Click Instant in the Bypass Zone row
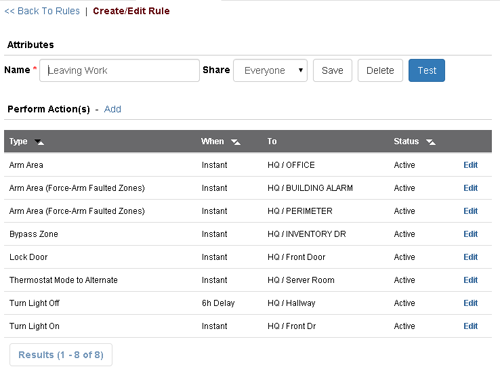The height and width of the screenshot is (373, 500). click(214, 234)
